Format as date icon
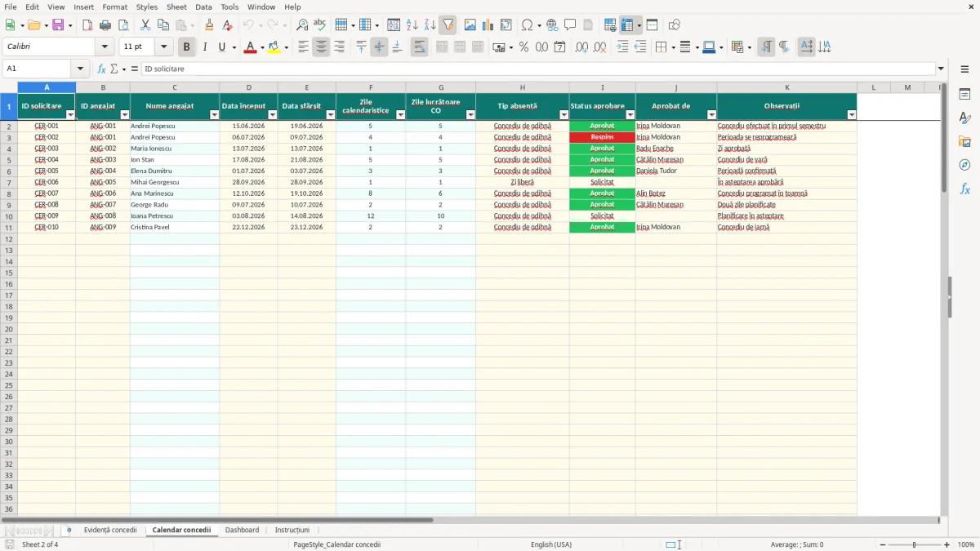 tap(559, 47)
